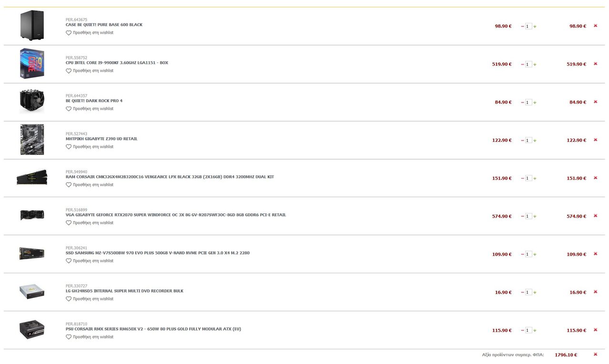Image resolution: width=609 pixels, height=364 pixels.
Task: Increase quantity of Pure Base 600 case
Action: point(535,27)
